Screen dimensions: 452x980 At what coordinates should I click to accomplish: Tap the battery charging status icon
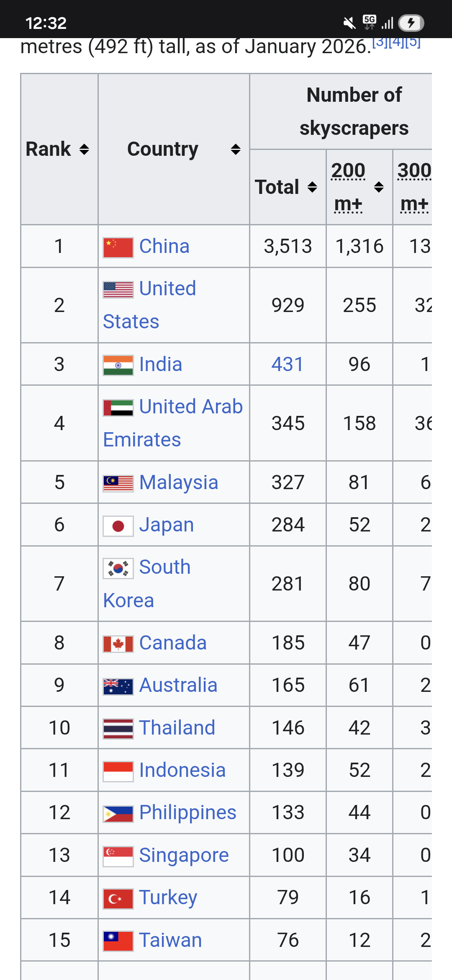(x=411, y=23)
